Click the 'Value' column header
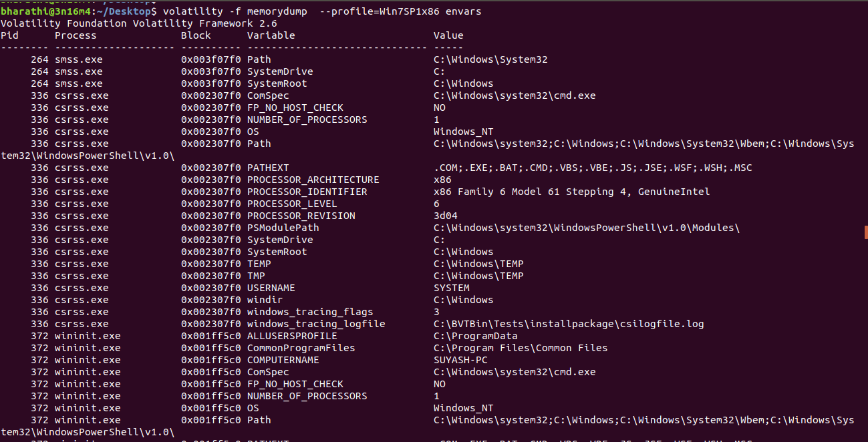Image resolution: width=868 pixels, height=442 pixels. (448, 35)
